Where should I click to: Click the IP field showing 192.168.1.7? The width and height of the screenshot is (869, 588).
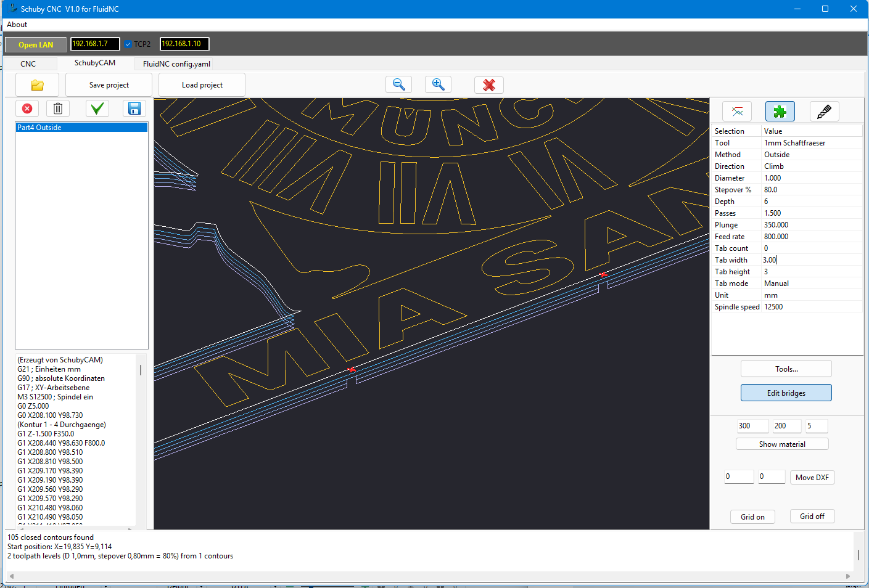pos(95,44)
